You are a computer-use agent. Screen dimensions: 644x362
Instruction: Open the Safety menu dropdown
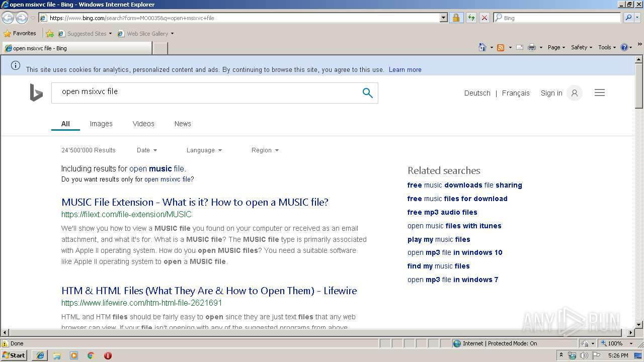(582, 47)
